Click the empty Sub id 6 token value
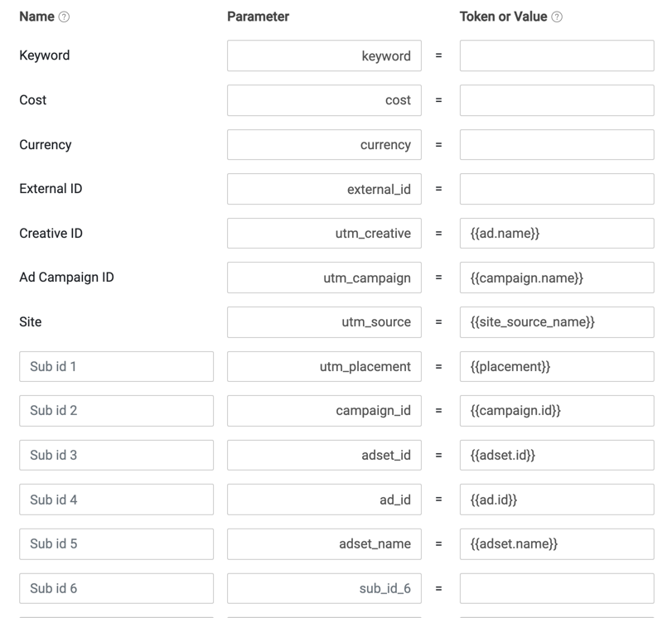This screenshot has width=672, height=618. click(x=557, y=588)
